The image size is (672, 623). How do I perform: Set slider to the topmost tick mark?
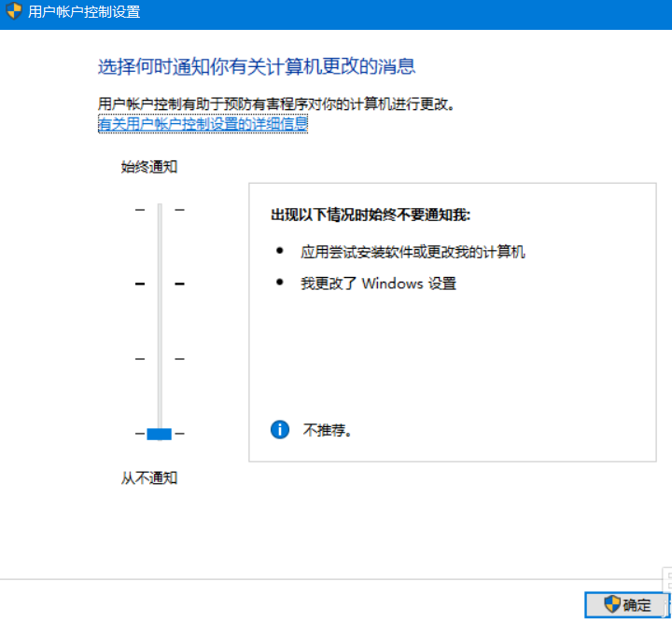160,210
